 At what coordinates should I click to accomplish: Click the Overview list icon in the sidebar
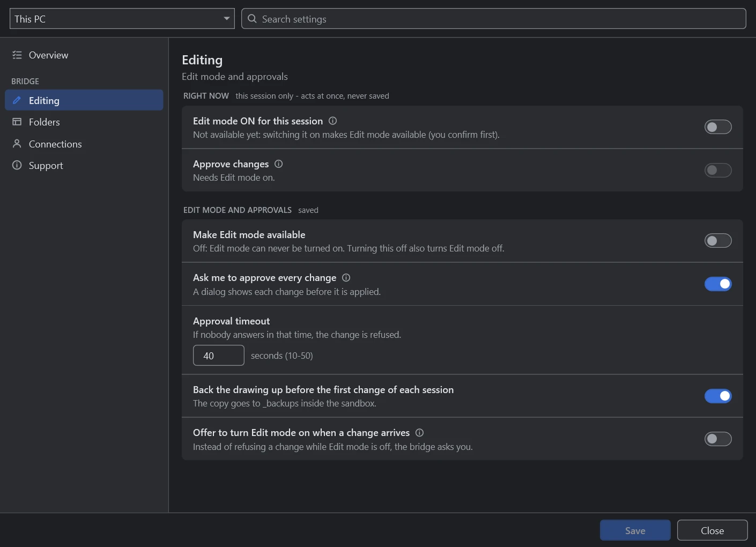point(17,55)
